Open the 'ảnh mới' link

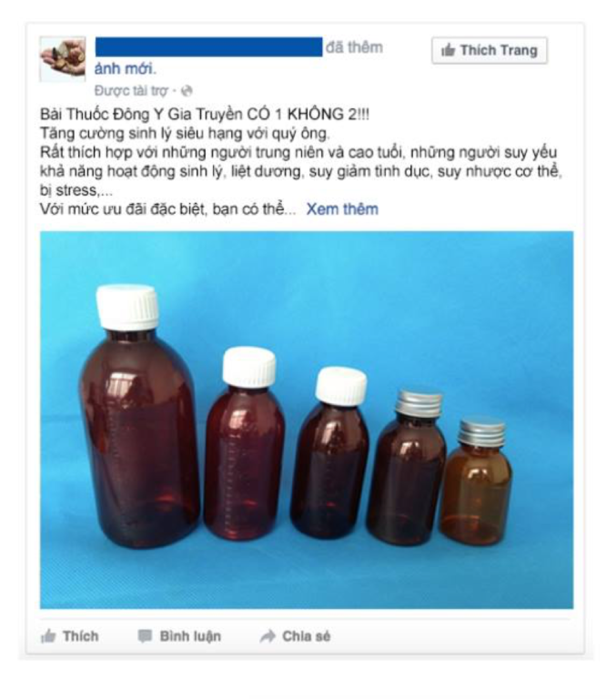[126, 68]
